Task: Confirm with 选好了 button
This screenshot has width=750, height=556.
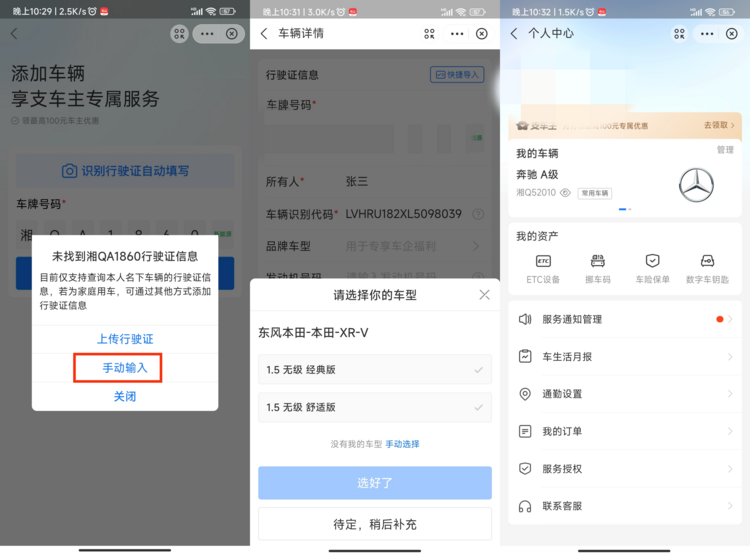Action: pyautogui.click(x=375, y=483)
